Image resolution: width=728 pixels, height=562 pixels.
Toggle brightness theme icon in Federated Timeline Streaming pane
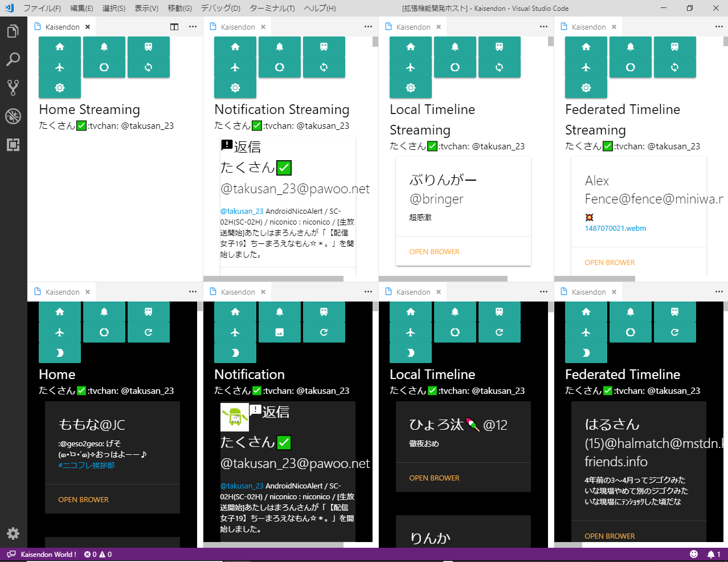click(x=586, y=88)
